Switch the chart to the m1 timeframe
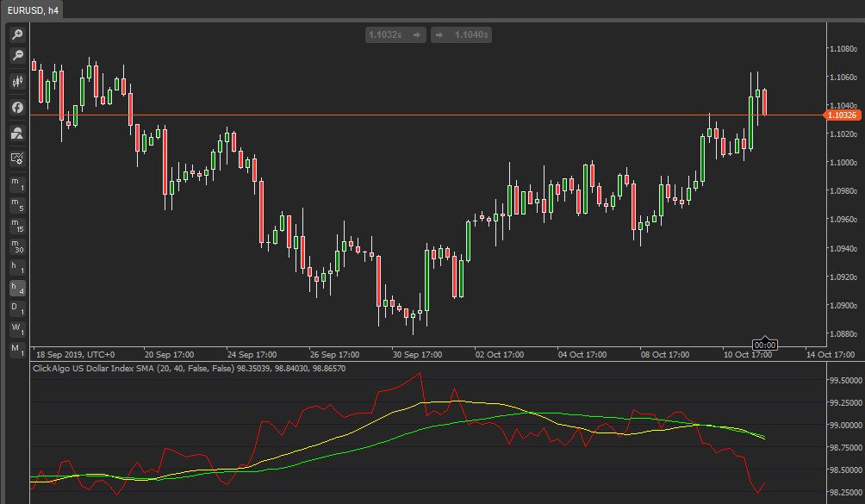The height and width of the screenshot is (504, 865). coord(16,183)
